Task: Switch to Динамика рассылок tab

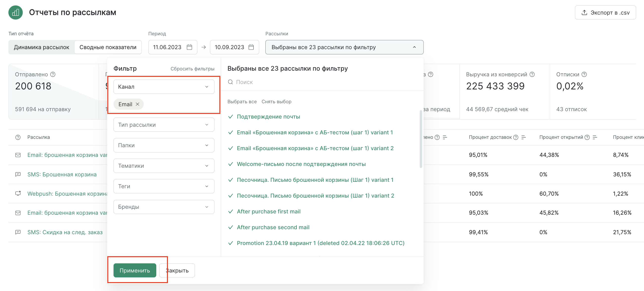Action: coord(42,47)
